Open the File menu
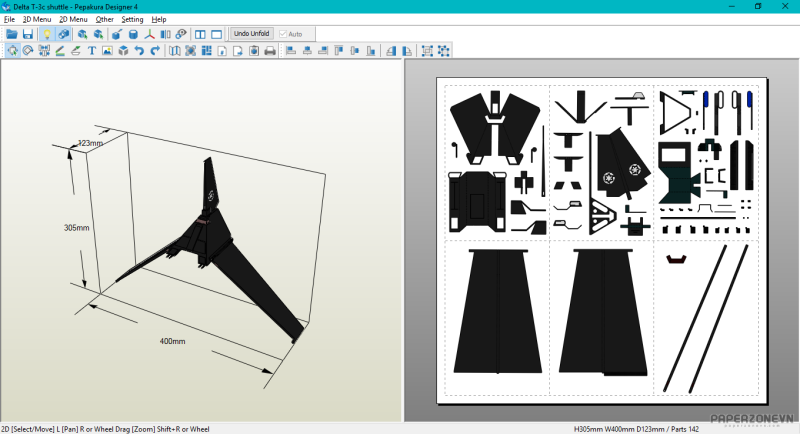 (9, 19)
